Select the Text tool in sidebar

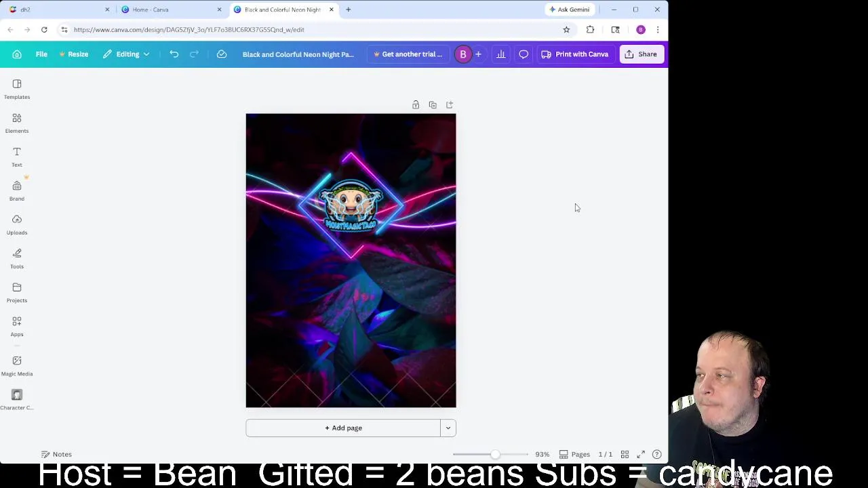pos(17,157)
